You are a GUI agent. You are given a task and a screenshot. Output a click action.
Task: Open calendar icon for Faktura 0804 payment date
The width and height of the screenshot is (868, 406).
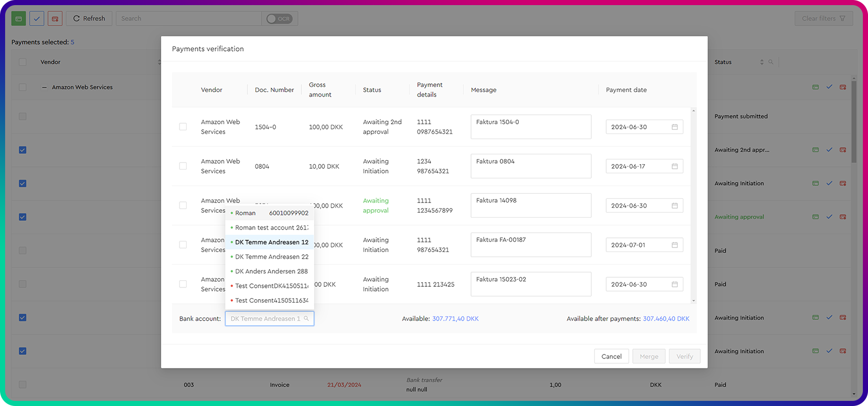[675, 166]
